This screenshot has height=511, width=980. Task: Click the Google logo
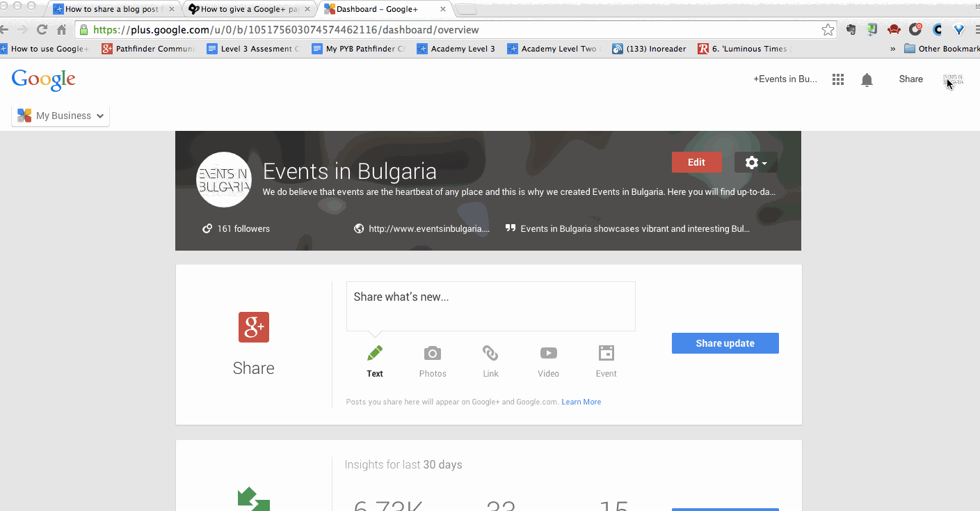point(43,79)
